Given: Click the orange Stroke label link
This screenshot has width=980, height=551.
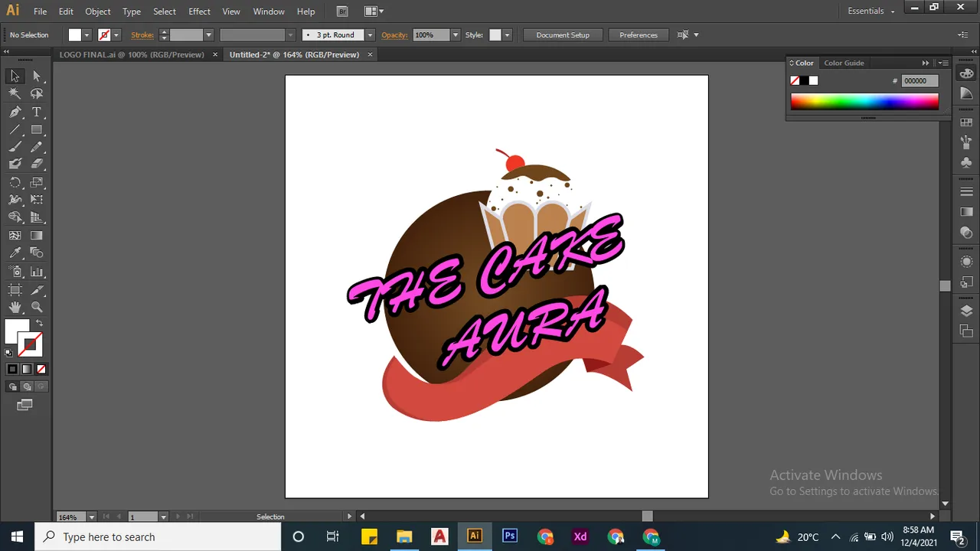Looking at the screenshot, I should (142, 35).
